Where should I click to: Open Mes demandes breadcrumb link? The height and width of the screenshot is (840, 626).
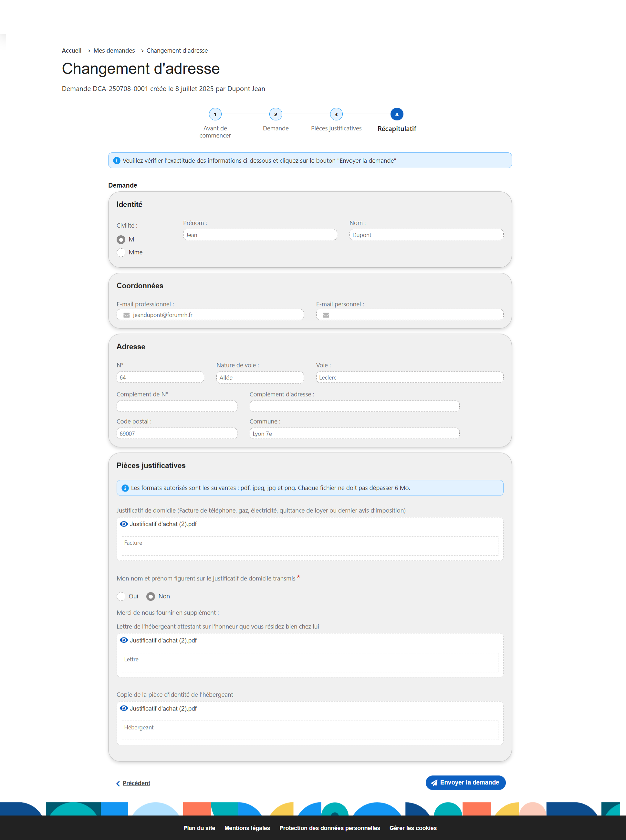[114, 50]
